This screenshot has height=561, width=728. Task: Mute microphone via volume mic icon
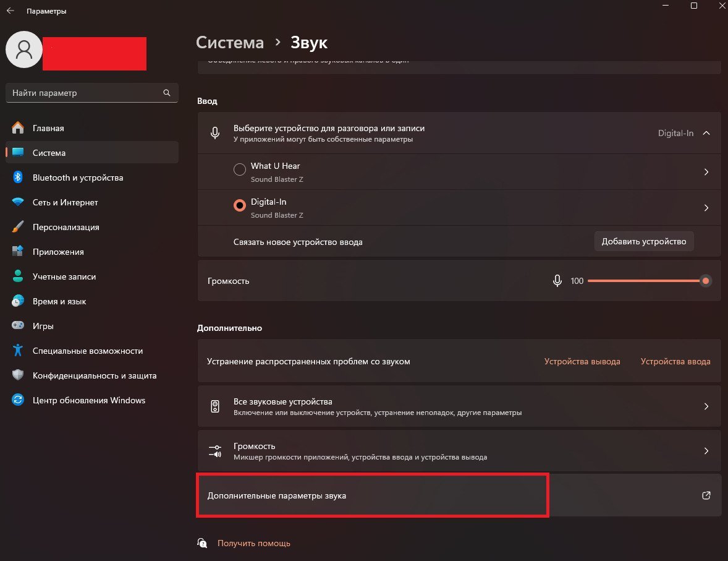pos(557,281)
